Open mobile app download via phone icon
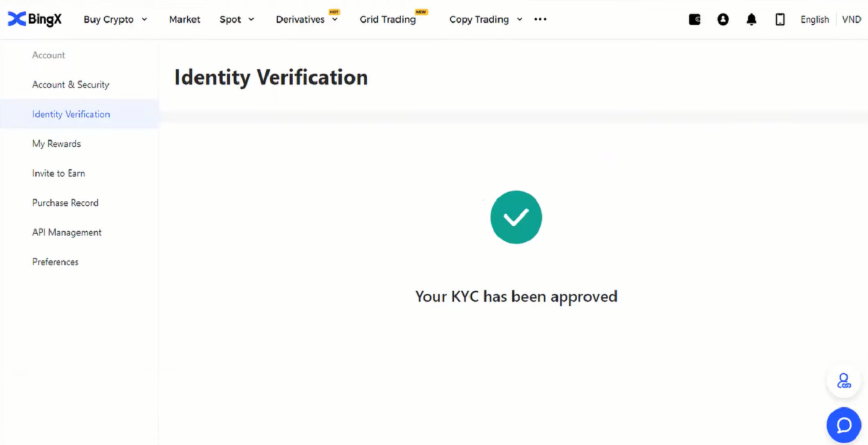The height and width of the screenshot is (445, 868). tap(779, 19)
